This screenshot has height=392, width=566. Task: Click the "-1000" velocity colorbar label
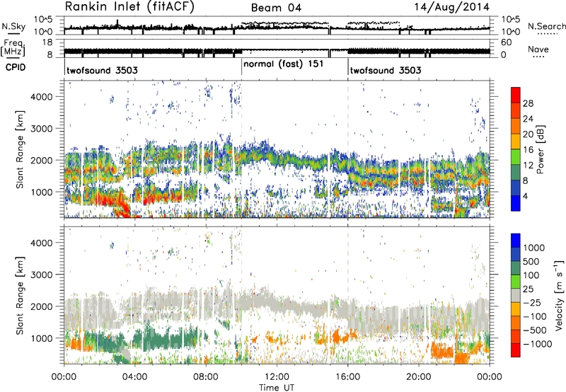(538, 344)
